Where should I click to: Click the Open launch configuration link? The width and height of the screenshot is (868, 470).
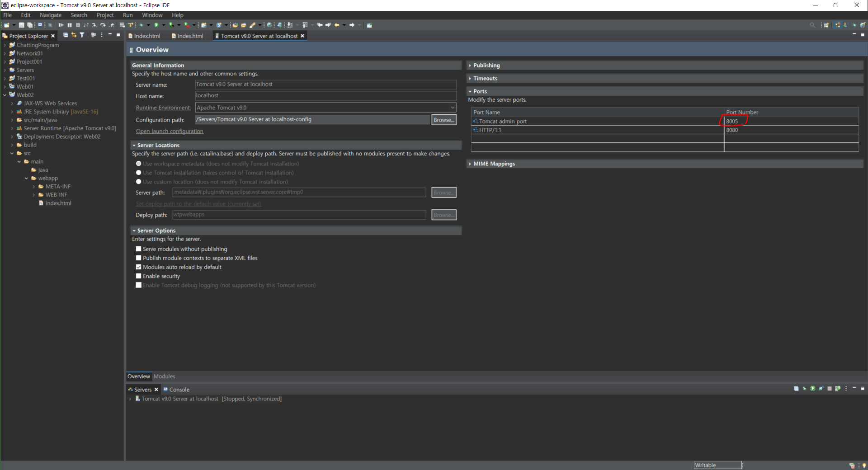pos(170,132)
